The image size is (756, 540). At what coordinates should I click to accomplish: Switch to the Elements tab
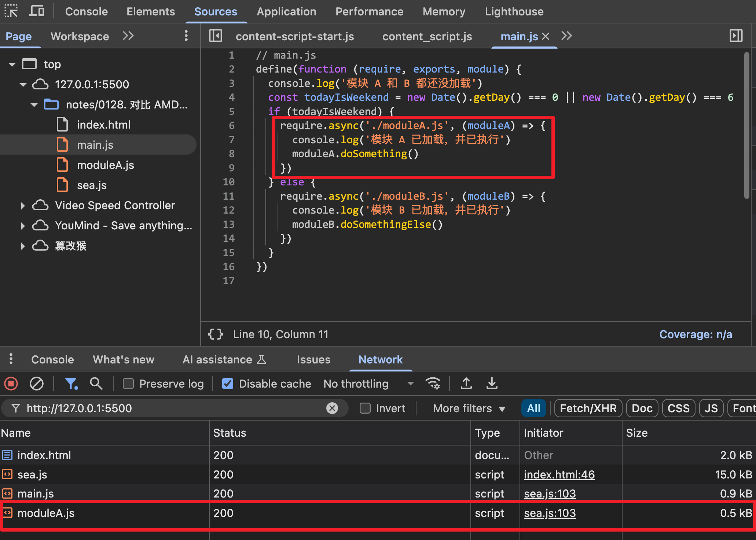150,11
